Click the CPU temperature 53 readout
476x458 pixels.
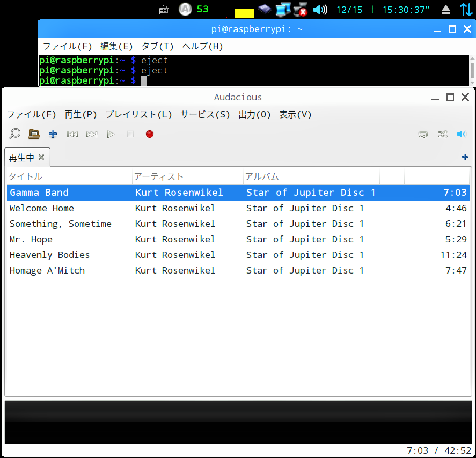(x=202, y=9)
